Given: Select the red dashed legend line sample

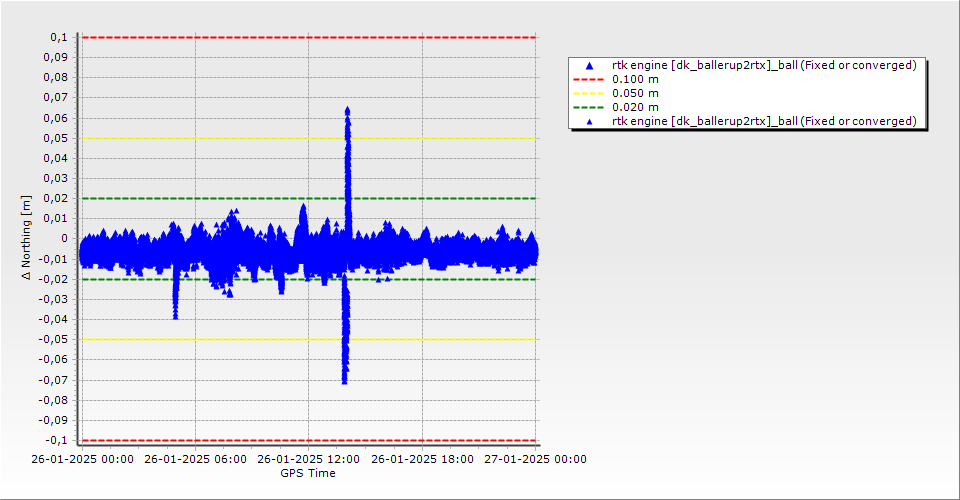Looking at the screenshot, I should tap(588, 80).
